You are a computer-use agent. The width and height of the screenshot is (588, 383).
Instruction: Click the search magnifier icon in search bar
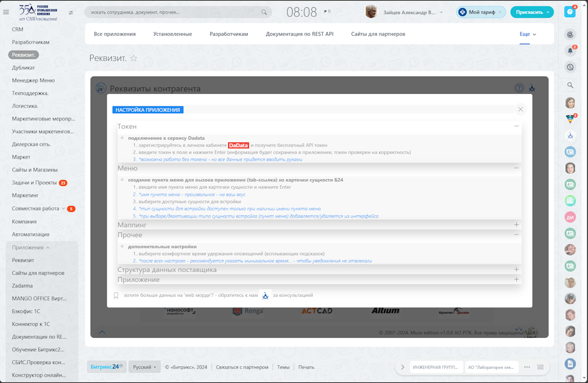(x=264, y=12)
